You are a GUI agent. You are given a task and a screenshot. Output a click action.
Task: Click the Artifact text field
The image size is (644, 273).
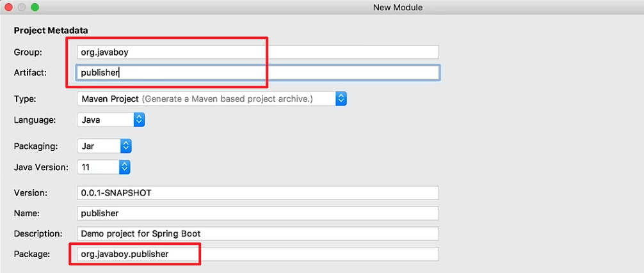click(x=257, y=72)
